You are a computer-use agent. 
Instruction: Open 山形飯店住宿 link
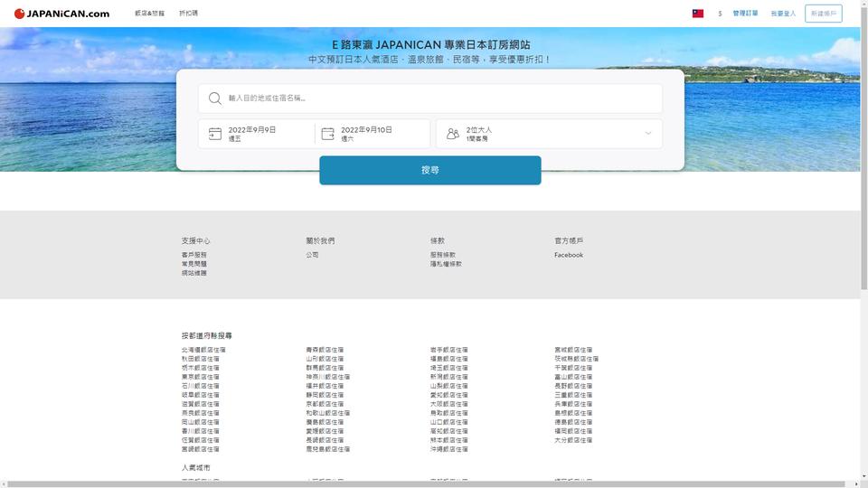pos(325,359)
